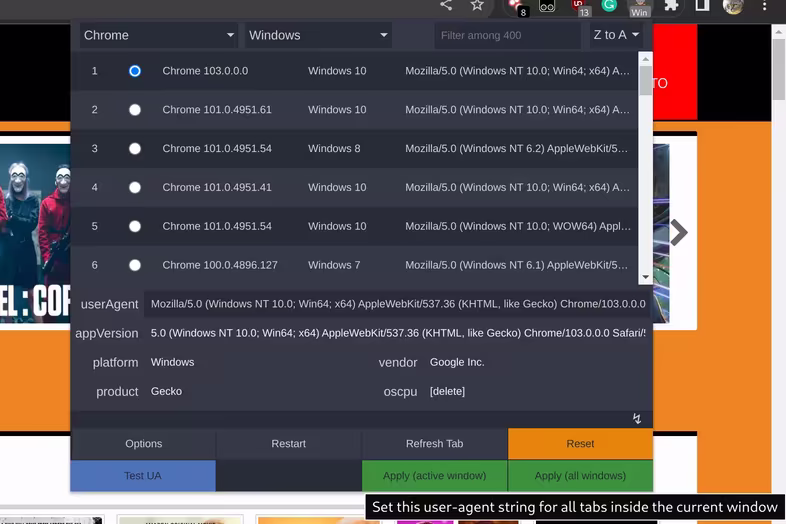The width and height of the screenshot is (786, 524).
Task: Click the user-agent switcher extension labeled Win
Action: (x=639, y=9)
